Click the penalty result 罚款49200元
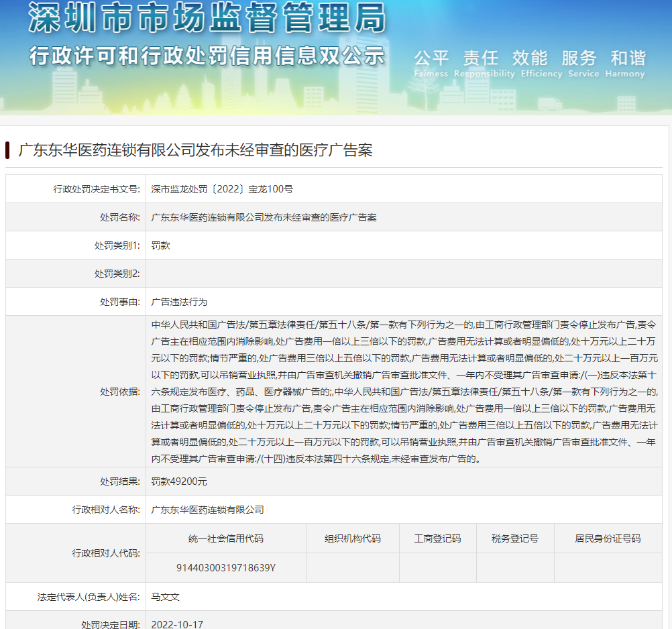Image resolution: width=672 pixels, height=629 pixels. pos(179,481)
